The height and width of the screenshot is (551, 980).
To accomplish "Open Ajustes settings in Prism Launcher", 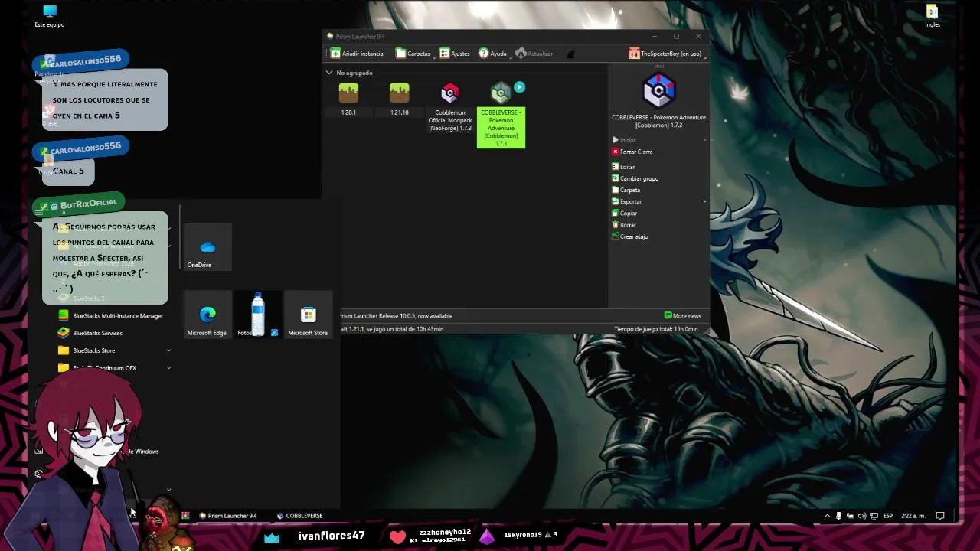I will [455, 54].
